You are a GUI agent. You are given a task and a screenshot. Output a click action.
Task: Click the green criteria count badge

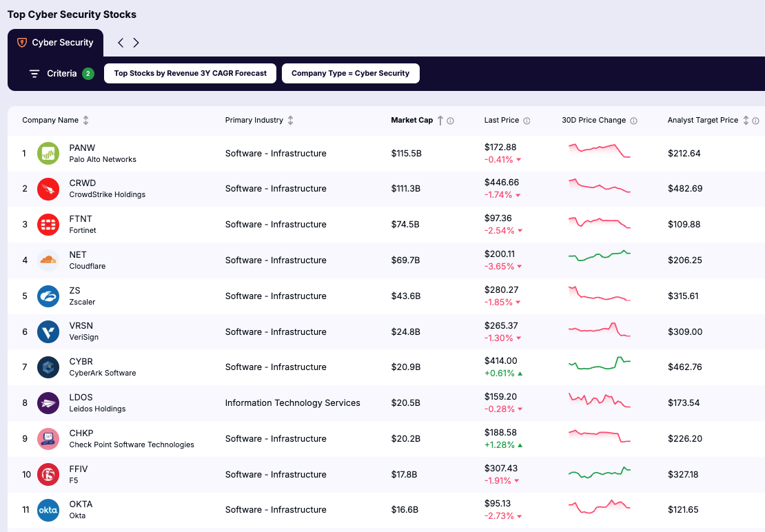(x=88, y=74)
